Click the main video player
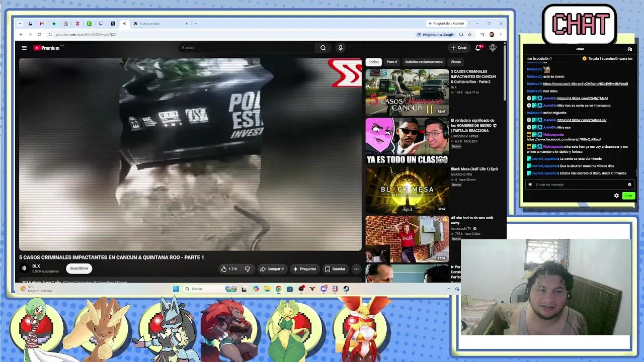Image resolution: width=644 pixels, height=362 pixels. [x=190, y=154]
